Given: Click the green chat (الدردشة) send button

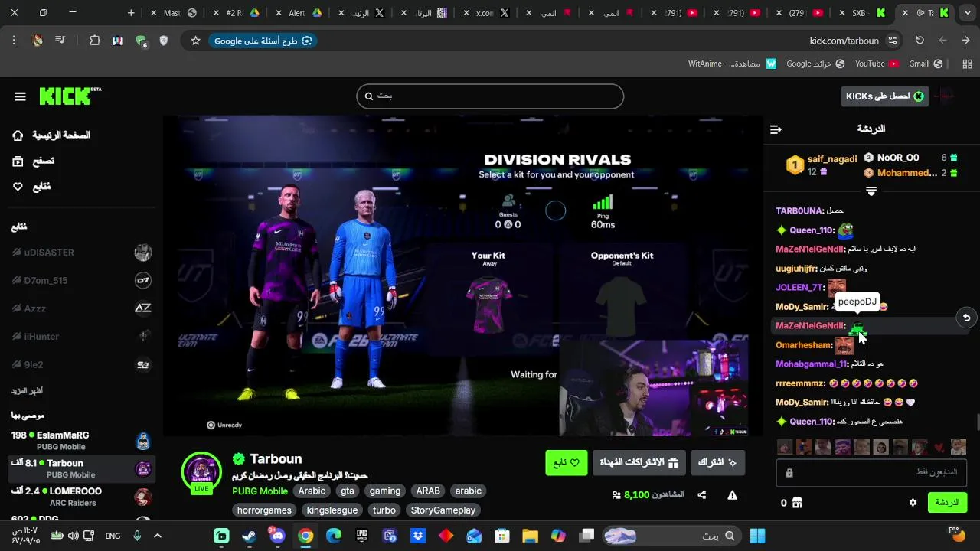Looking at the screenshot, I should coord(947,503).
